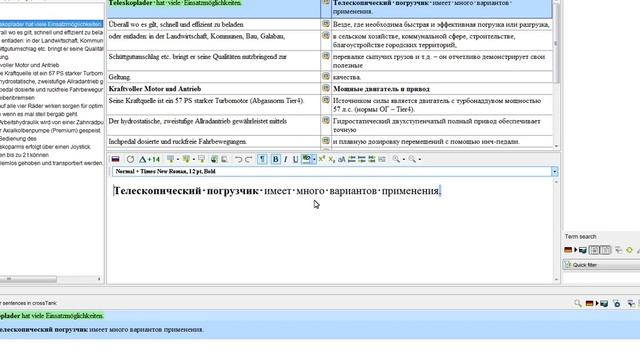Toggle formatting marks with the pilcrow button
Image resolution: width=640 pixels, height=360 pixels.
(x=262, y=159)
